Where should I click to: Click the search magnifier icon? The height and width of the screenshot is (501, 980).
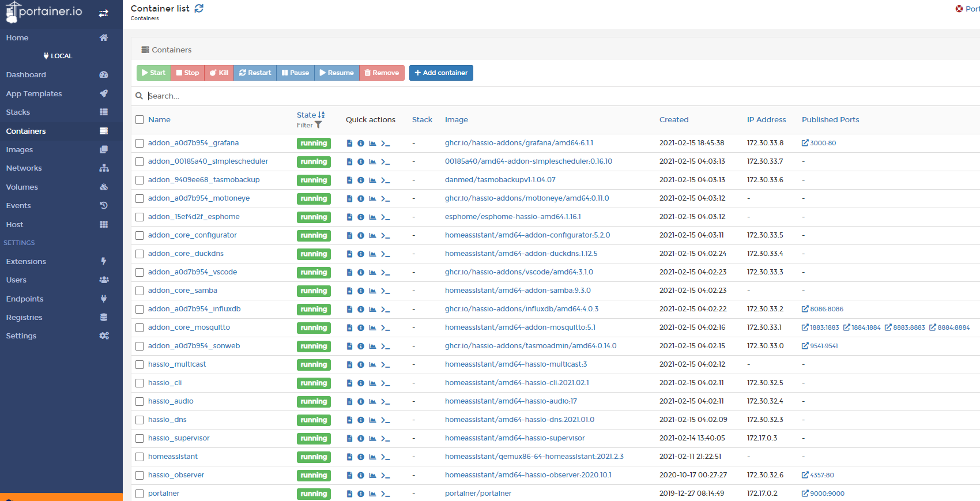point(139,96)
